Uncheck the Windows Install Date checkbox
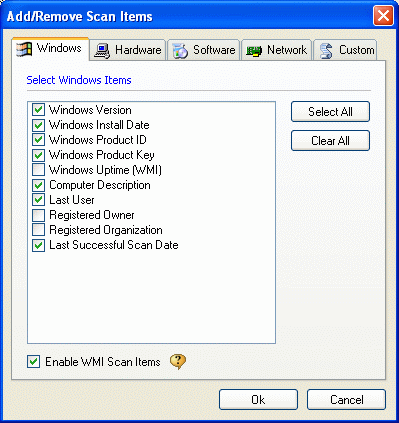Viewport: 399px width, 423px height. pos(38,125)
